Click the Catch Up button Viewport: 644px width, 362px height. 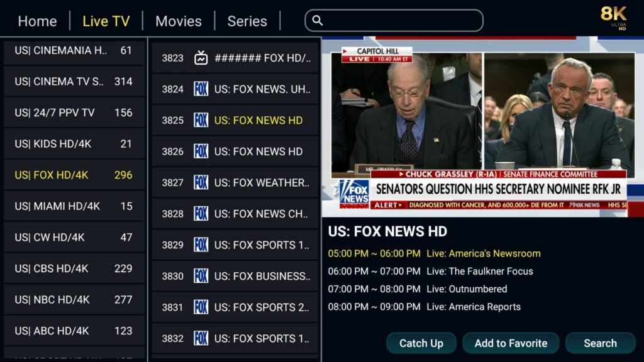point(421,343)
